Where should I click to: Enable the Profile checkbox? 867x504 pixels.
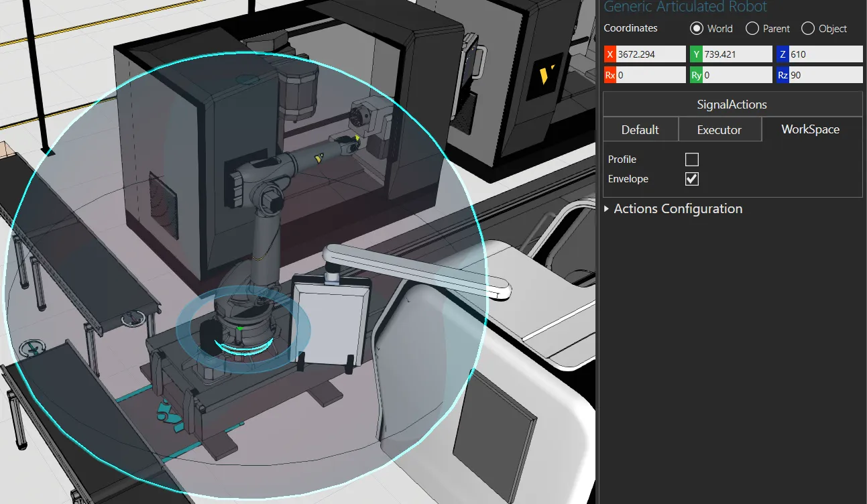coord(692,160)
